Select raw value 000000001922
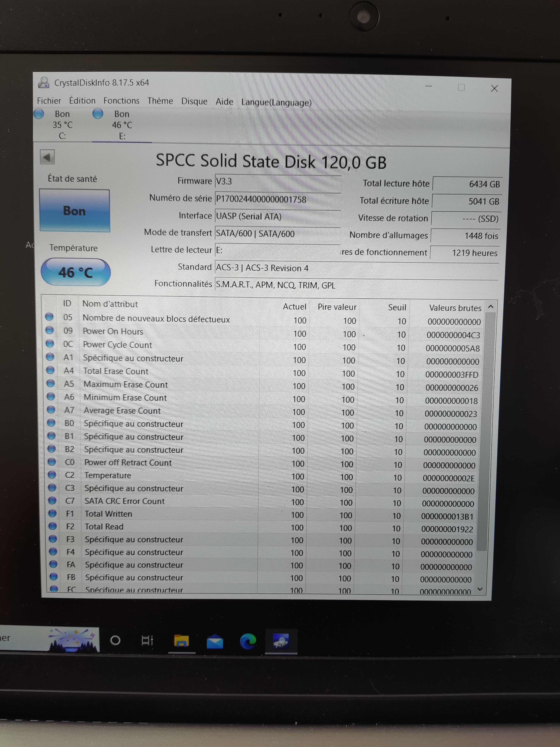The image size is (560, 747). point(447,529)
